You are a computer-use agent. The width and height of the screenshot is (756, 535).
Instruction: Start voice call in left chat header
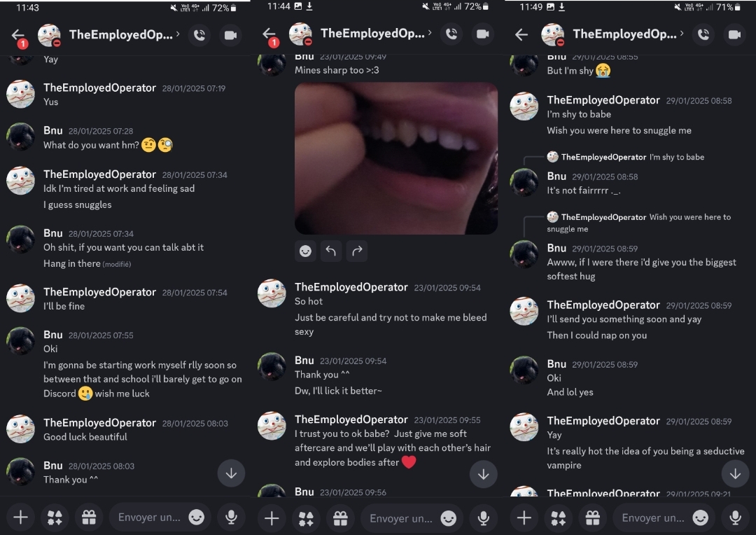tap(199, 35)
